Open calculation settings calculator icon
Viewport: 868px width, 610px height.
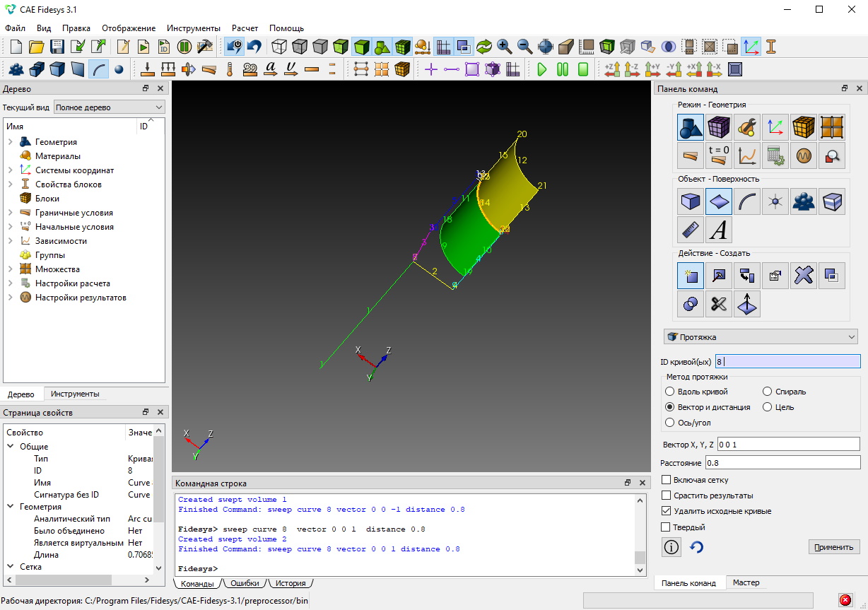[775, 155]
